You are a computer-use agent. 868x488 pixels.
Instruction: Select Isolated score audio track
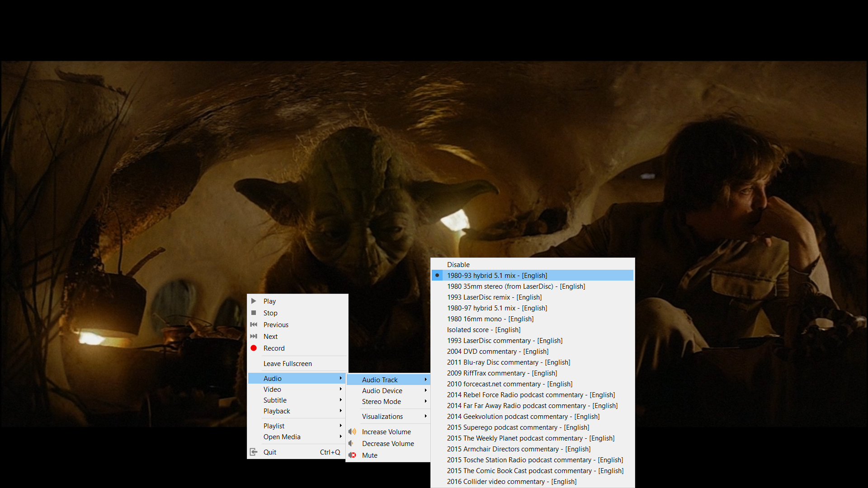pyautogui.click(x=533, y=329)
